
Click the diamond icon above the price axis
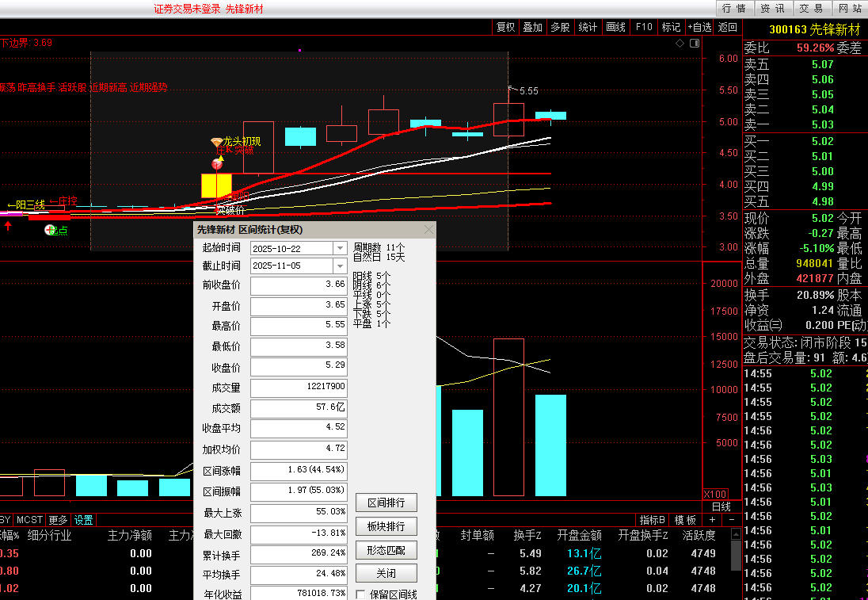click(680, 43)
